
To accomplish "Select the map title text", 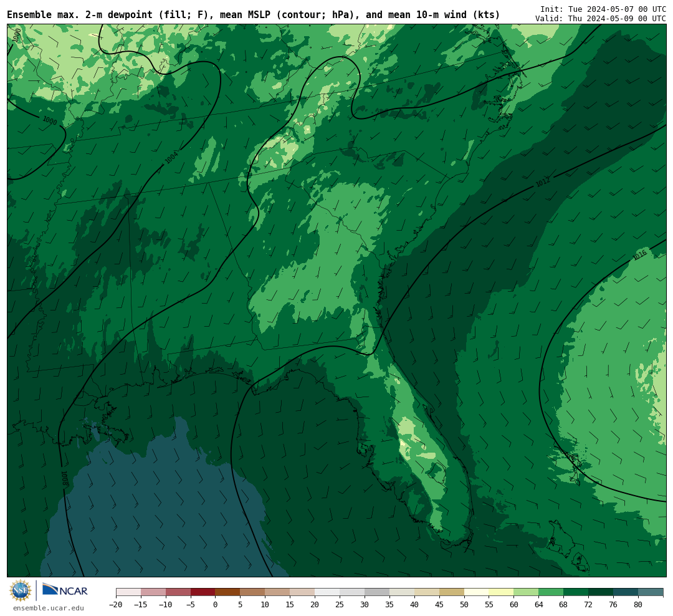I will click(253, 15).
